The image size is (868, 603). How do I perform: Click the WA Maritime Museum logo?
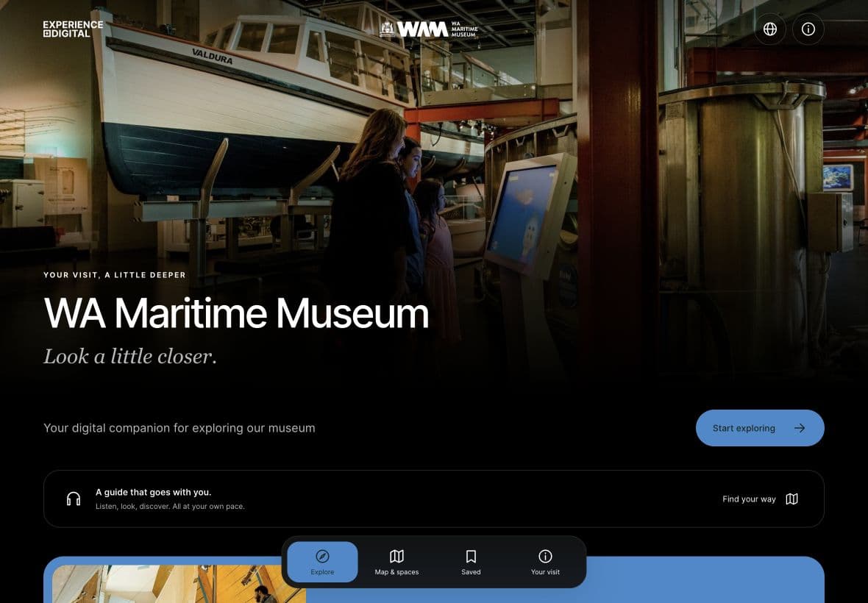tap(428, 29)
